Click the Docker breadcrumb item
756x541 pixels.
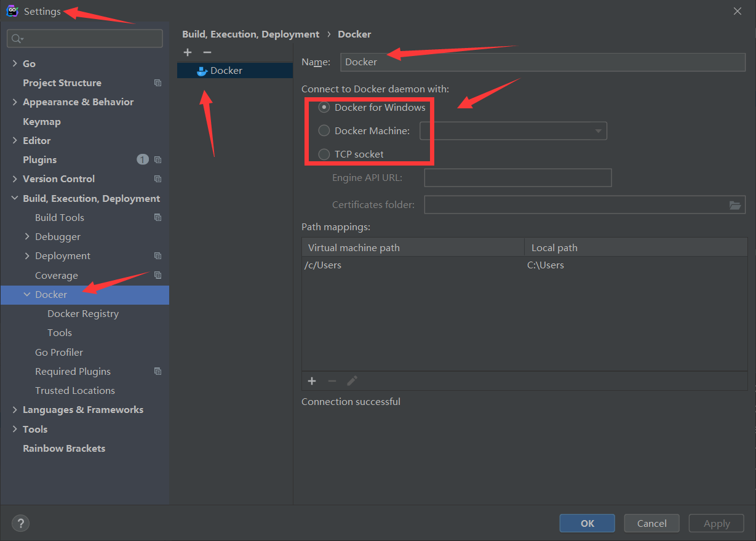(x=355, y=34)
